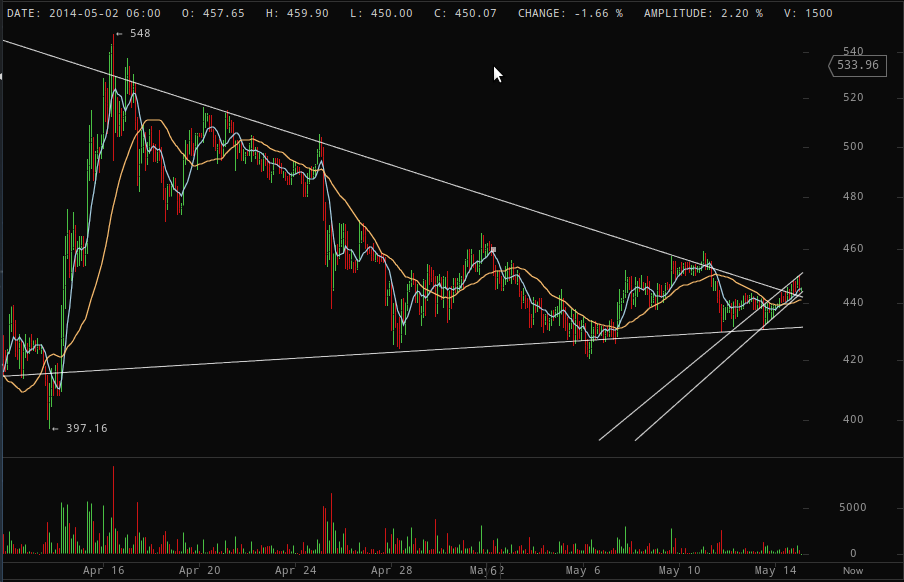
Task: Click the May 14 date label
Action: pos(775,570)
